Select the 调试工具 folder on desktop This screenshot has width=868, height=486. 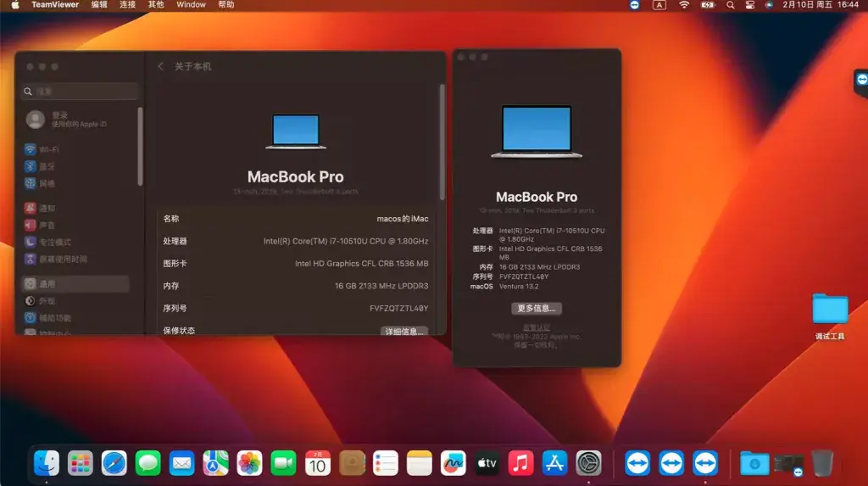coord(830,316)
